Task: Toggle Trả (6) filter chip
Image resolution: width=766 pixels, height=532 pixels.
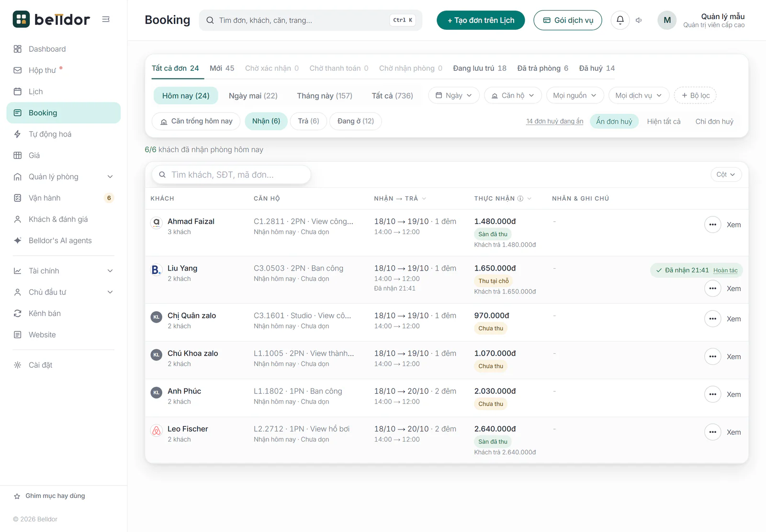Action: (308, 121)
